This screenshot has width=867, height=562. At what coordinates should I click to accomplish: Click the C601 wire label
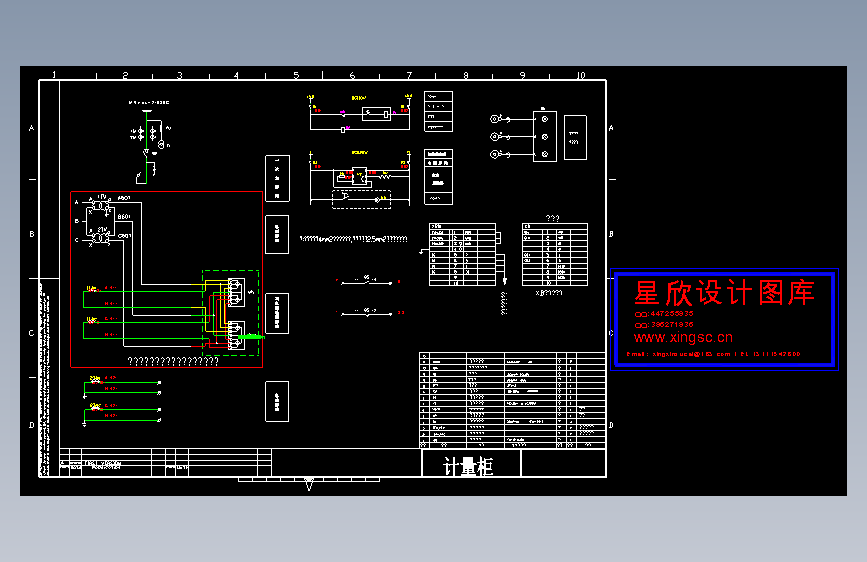tap(124, 236)
